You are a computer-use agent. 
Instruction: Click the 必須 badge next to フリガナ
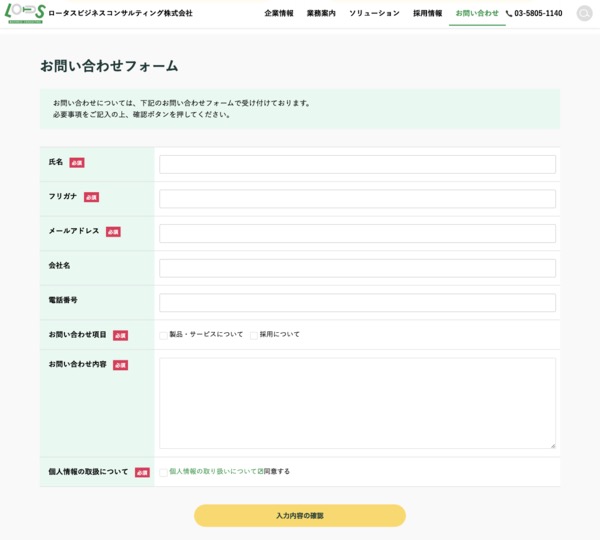click(91, 197)
